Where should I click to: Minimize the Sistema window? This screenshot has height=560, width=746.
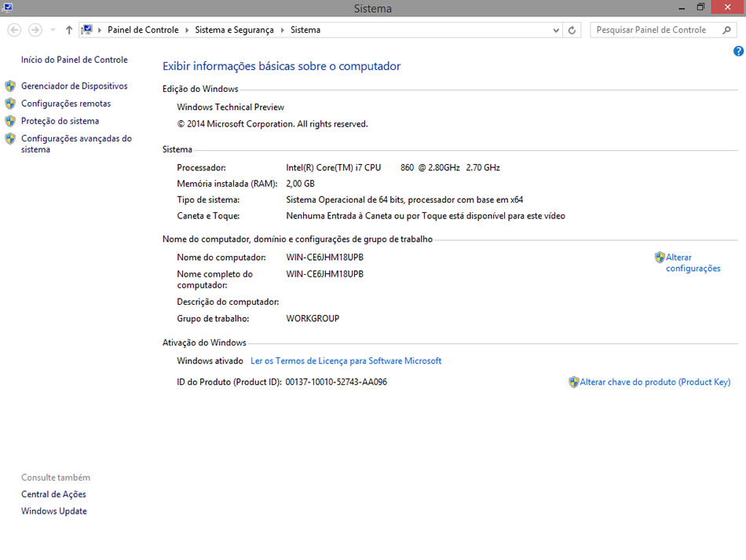coord(682,8)
